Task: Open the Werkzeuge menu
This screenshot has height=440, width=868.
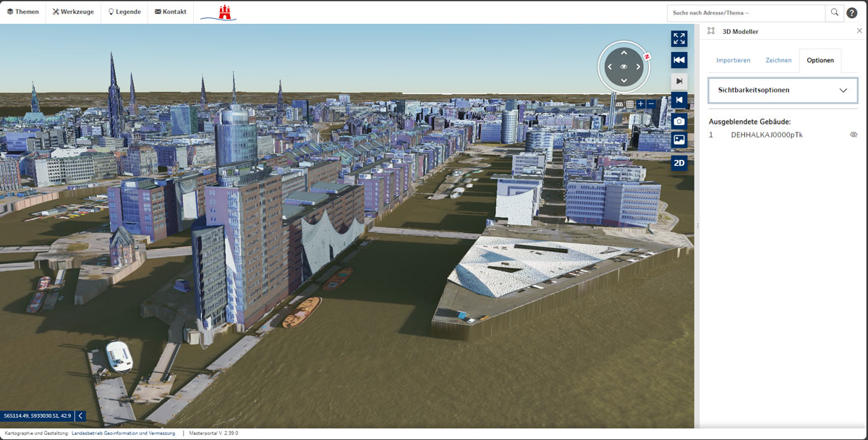Action: (x=73, y=12)
